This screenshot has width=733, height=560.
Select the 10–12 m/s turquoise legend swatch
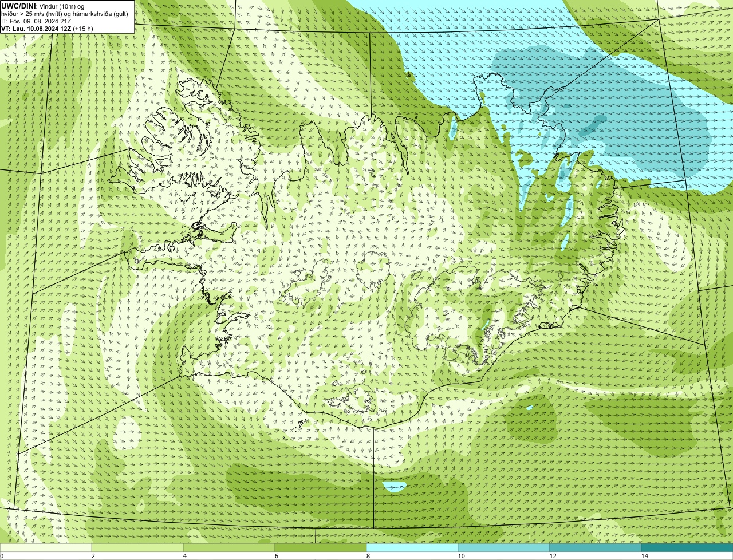coord(504,547)
